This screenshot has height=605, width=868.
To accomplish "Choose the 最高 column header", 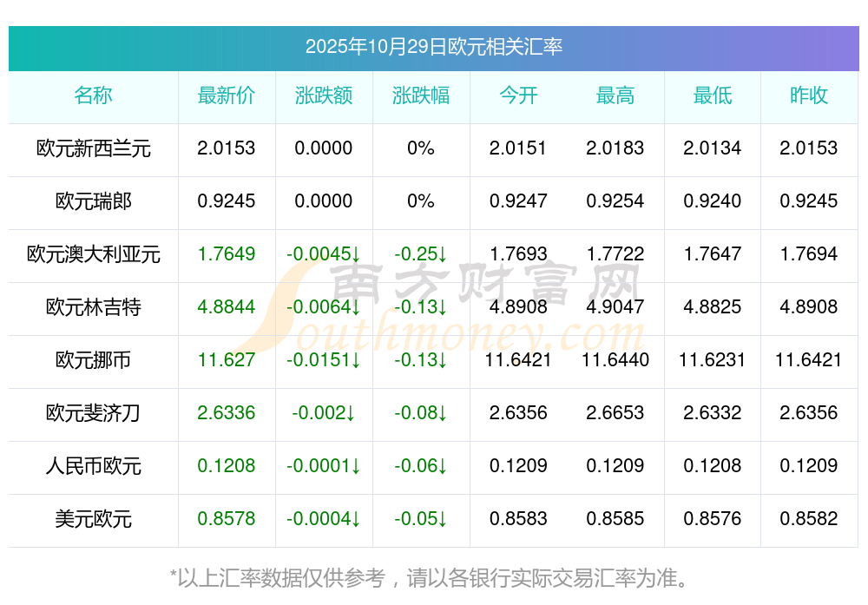I will [x=615, y=95].
